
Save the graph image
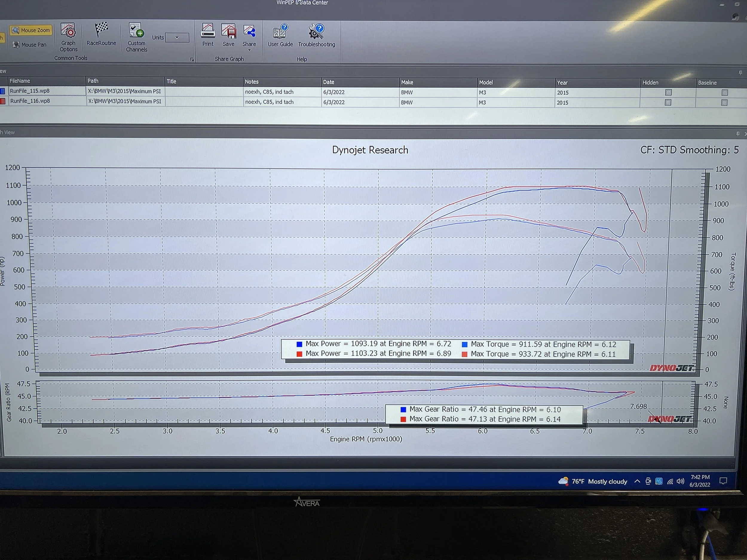click(x=229, y=35)
